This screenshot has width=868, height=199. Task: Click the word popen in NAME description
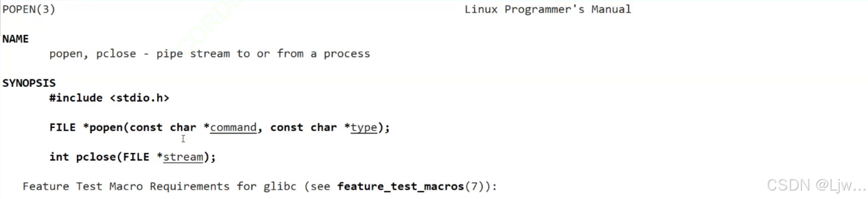click(66, 54)
